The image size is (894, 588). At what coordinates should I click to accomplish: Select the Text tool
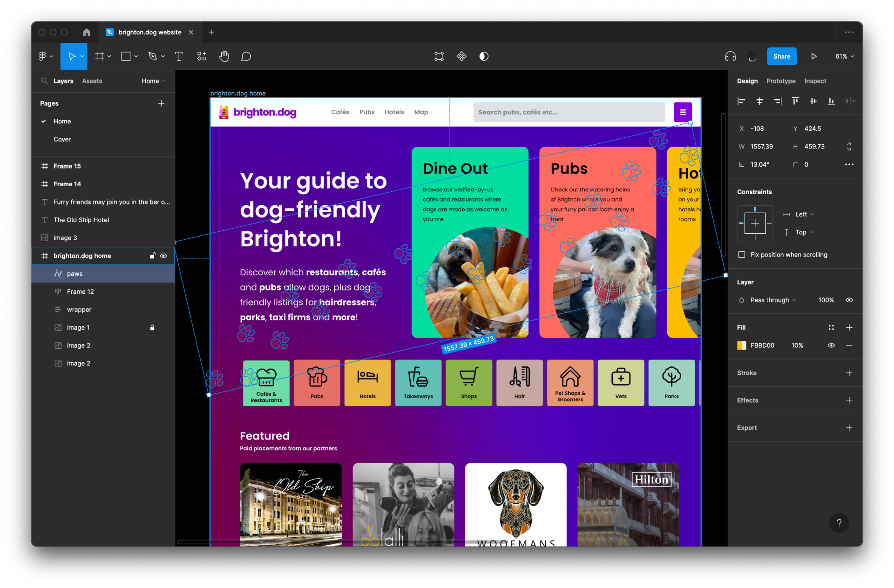178,56
